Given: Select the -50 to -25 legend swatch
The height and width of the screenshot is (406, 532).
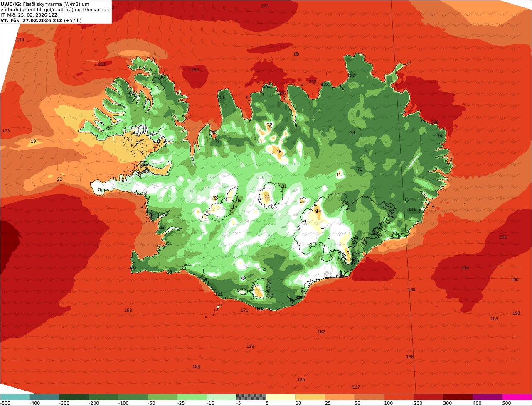Looking at the screenshot, I should [163, 397].
